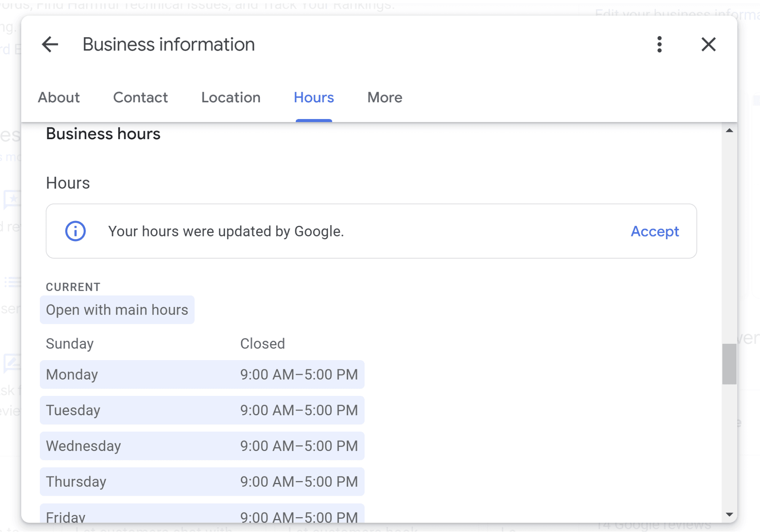Open the Contact information section
Viewport: 760px width, 532px height.
coord(140,98)
